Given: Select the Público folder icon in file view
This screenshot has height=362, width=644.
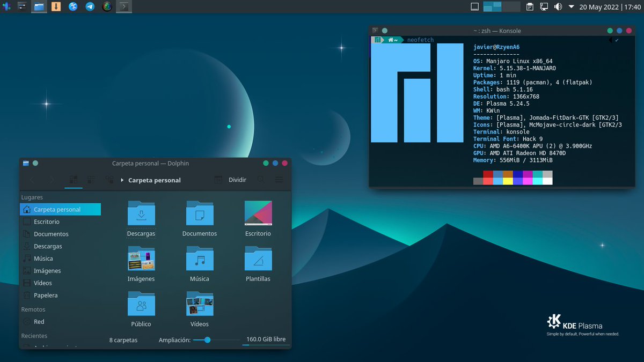Looking at the screenshot, I should point(141,304).
